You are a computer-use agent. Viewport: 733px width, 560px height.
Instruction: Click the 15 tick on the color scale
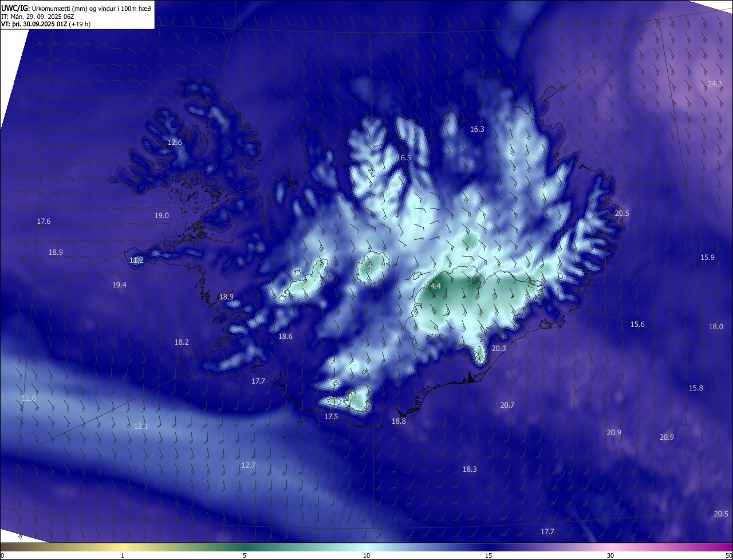[x=488, y=555]
